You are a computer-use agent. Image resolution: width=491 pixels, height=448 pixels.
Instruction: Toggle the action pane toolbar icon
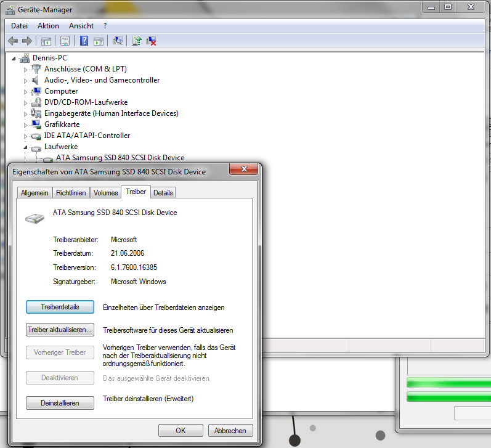point(99,41)
